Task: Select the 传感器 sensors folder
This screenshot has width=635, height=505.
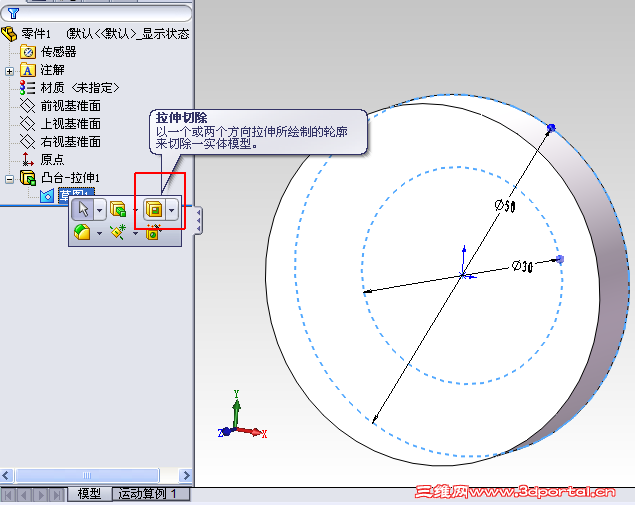Action: [58, 52]
